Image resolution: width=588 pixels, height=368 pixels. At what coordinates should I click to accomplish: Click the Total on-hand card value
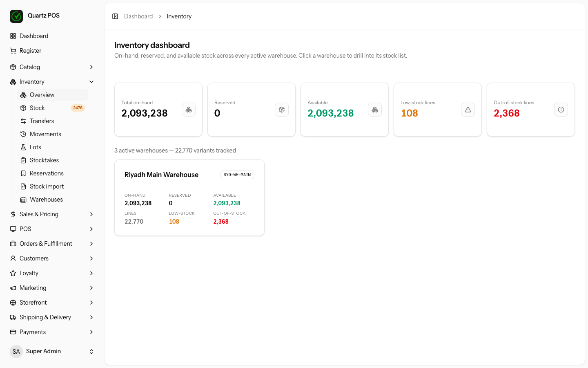[x=145, y=113]
